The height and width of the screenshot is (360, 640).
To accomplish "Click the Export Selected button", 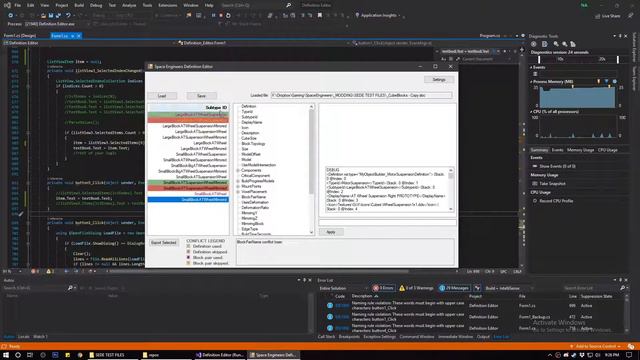I will [x=164, y=243].
